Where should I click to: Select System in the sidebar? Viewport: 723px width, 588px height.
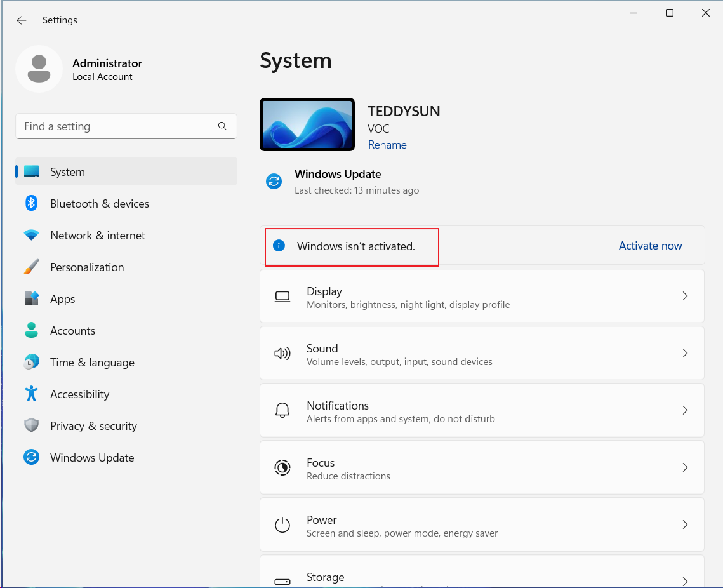(x=126, y=171)
